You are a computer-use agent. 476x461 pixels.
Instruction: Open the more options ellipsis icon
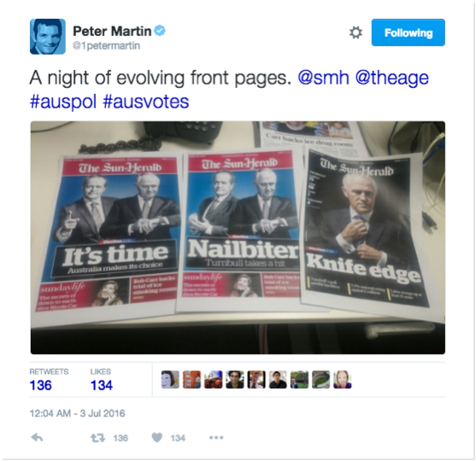coord(216,437)
